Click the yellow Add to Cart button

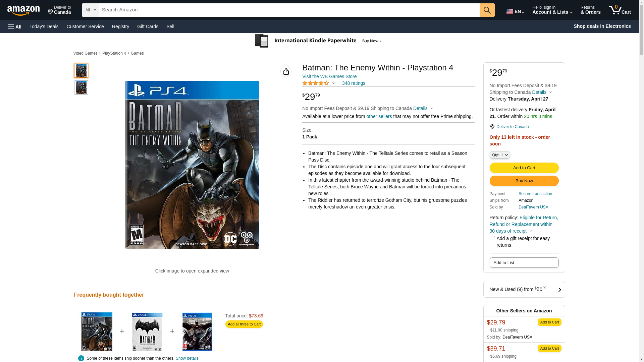[524, 168]
